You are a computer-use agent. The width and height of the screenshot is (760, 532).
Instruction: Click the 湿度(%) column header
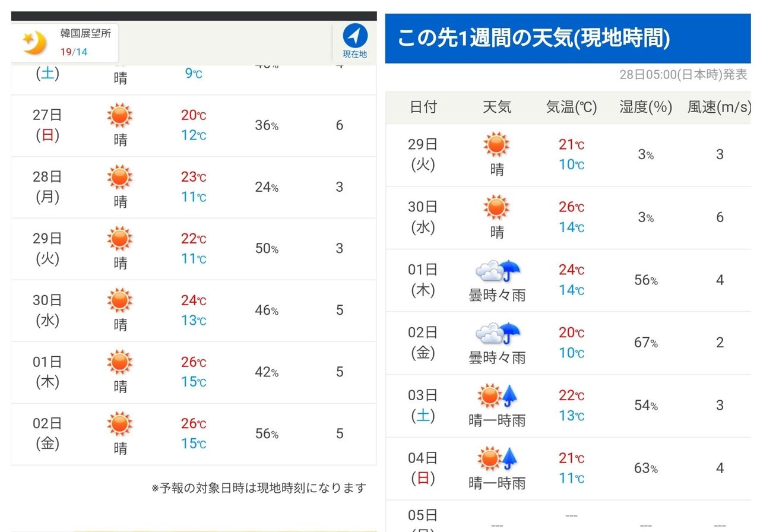click(645, 107)
